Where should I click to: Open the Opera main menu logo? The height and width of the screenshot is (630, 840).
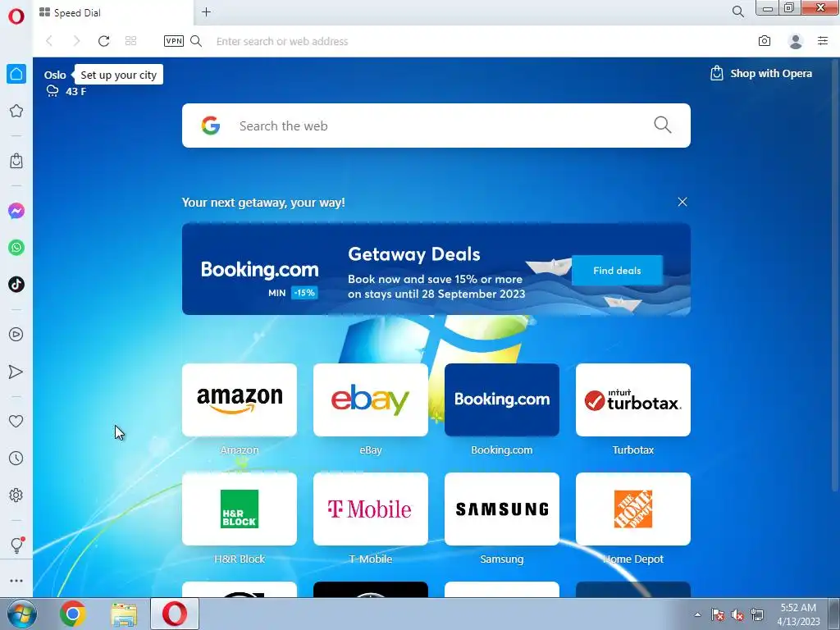[16, 16]
